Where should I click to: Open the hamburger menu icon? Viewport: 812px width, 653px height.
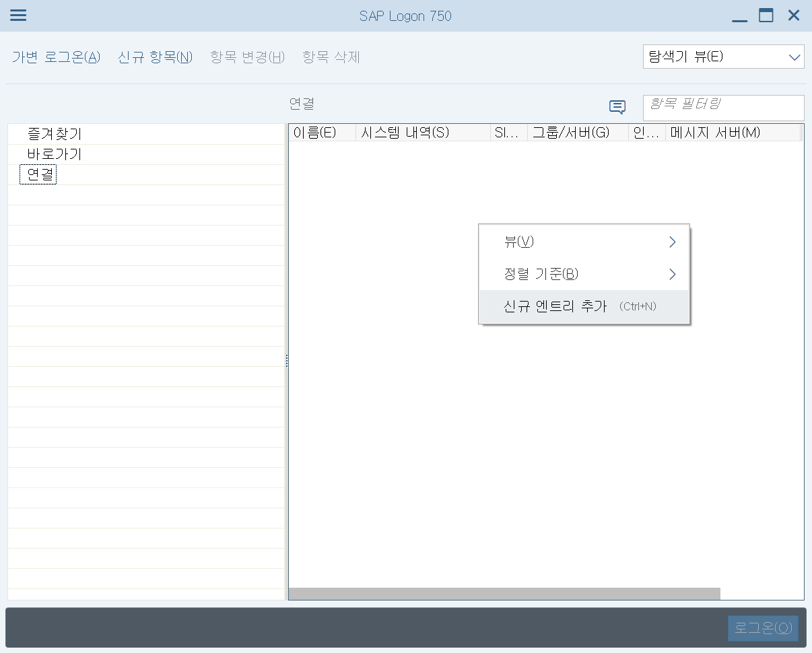click(x=18, y=15)
